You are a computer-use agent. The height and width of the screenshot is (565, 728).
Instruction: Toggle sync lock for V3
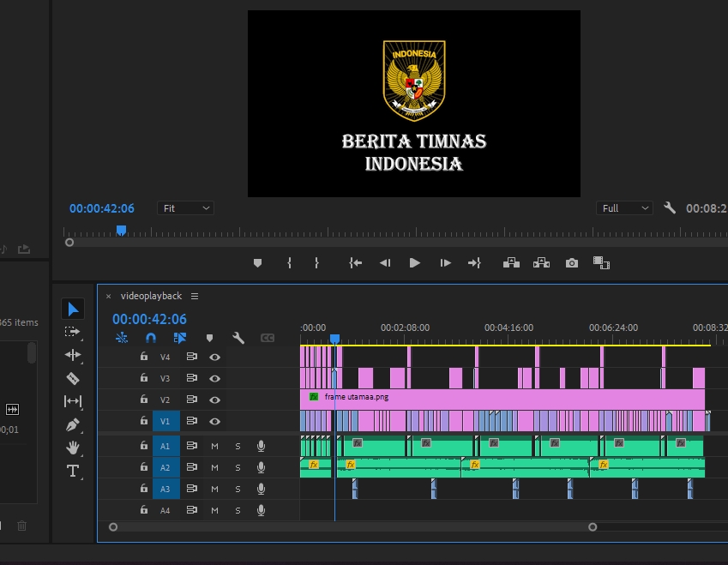[192, 378]
